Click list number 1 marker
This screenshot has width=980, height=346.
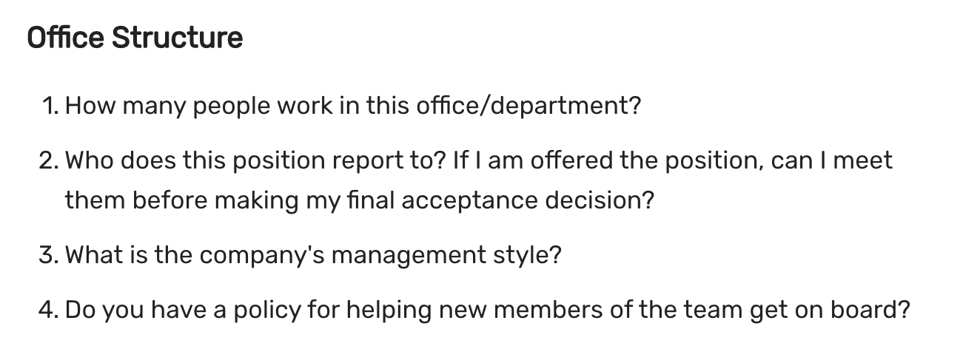pyautogui.click(x=50, y=106)
